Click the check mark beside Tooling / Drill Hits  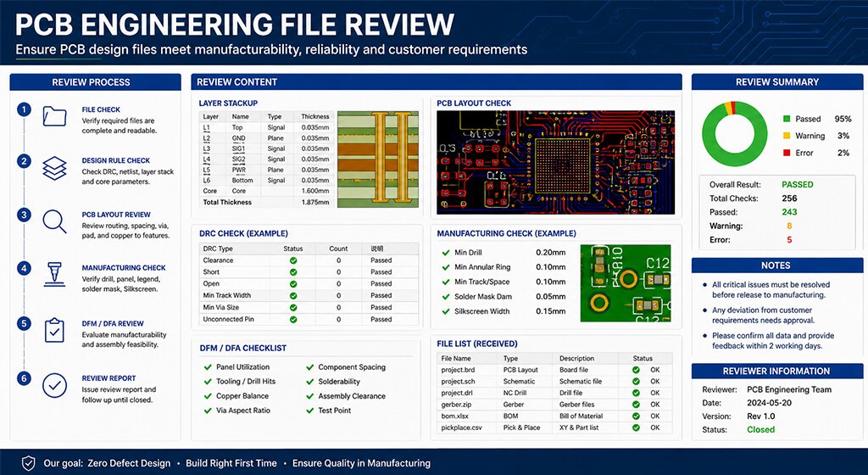click(x=209, y=382)
